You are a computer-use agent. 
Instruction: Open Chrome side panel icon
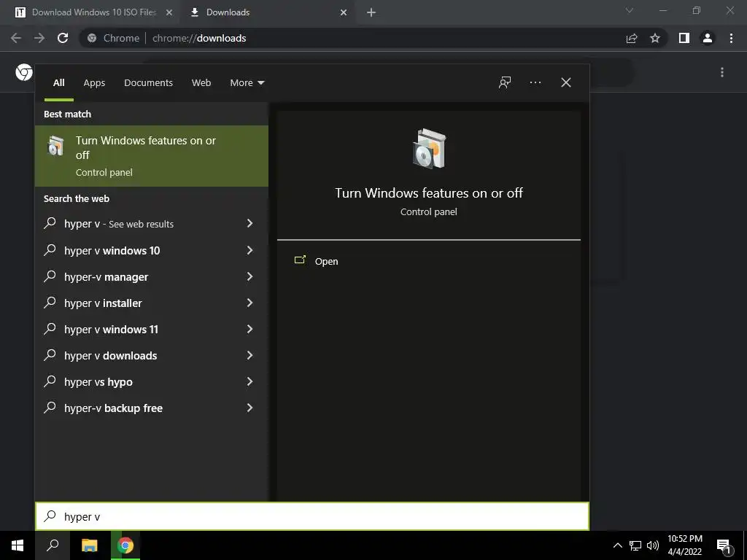click(x=684, y=38)
